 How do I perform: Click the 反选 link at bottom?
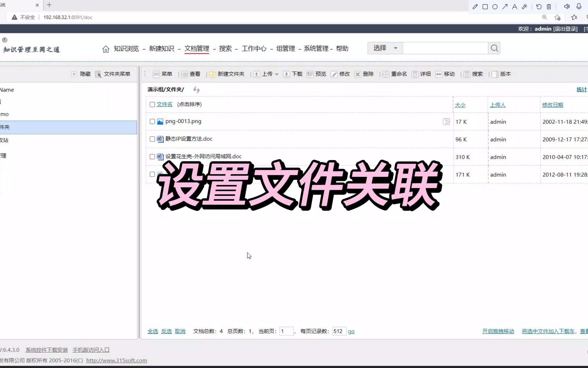point(166,331)
